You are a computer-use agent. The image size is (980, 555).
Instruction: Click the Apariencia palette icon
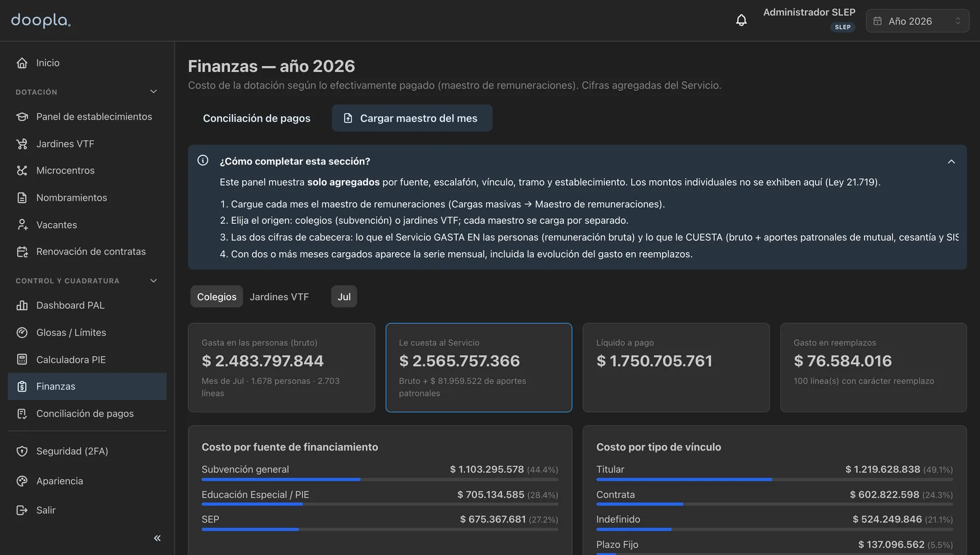(x=22, y=481)
